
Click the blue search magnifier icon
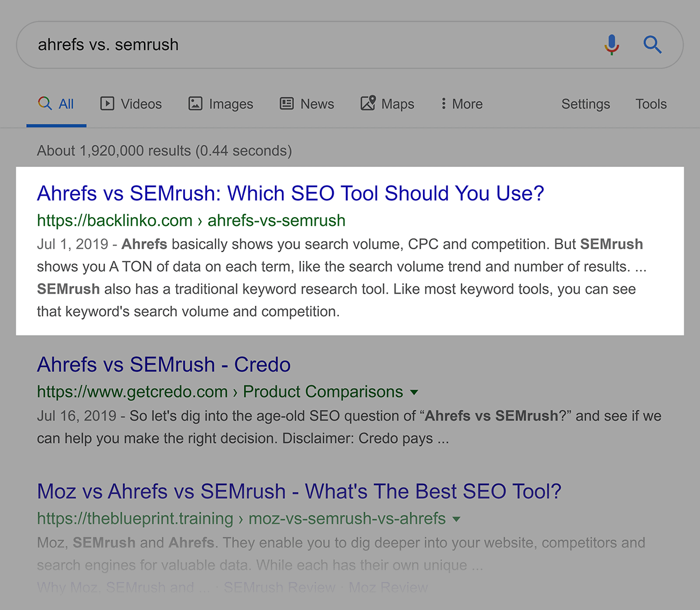(652, 44)
